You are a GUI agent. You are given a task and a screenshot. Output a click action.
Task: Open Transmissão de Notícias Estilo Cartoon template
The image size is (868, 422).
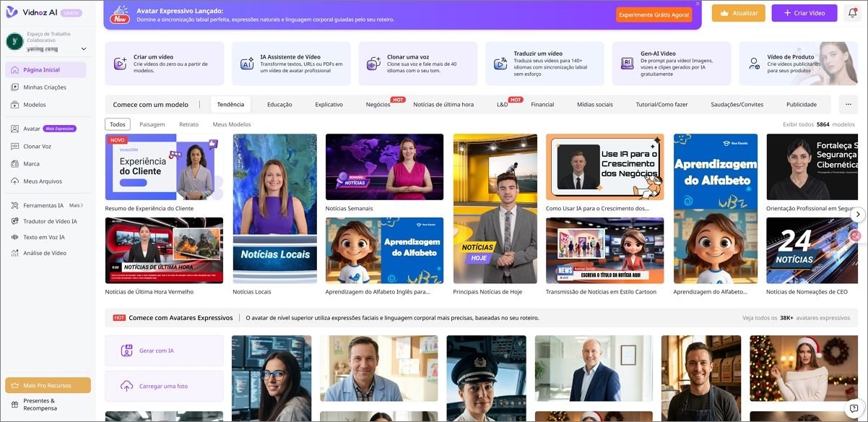click(x=604, y=250)
